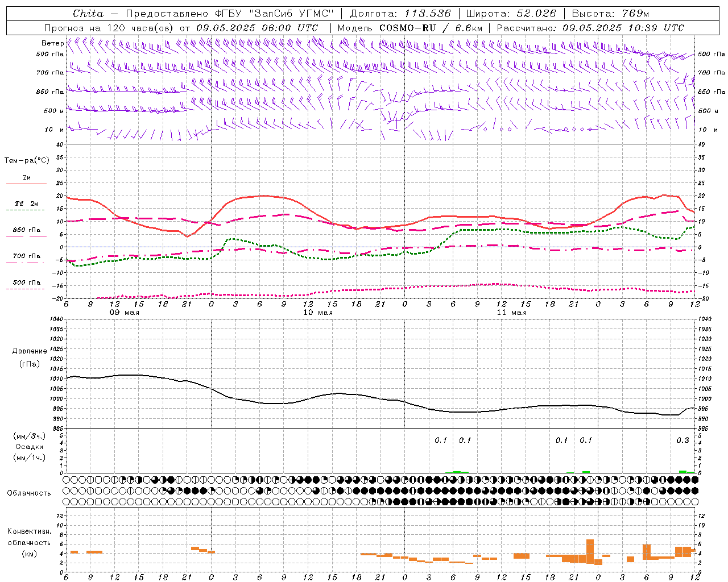The image size is (728, 582).
Task: Click the "Тем-ра(°C)" panel label
Action: coord(27,161)
